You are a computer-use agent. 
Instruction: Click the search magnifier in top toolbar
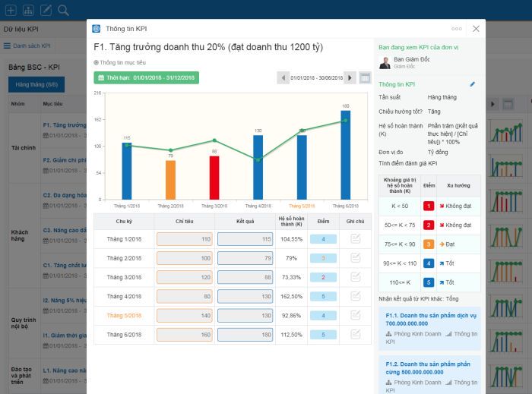(x=63, y=10)
